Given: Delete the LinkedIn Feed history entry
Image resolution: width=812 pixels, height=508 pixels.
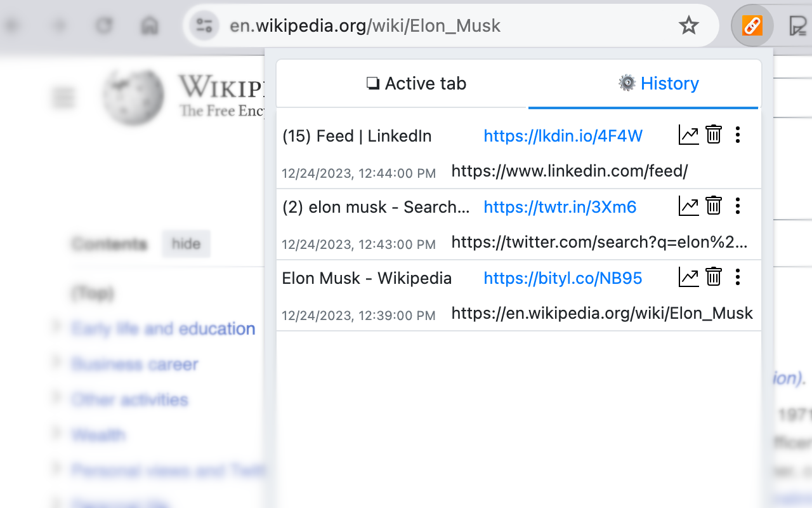Looking at the screenshot, I should tap(714, 135).
